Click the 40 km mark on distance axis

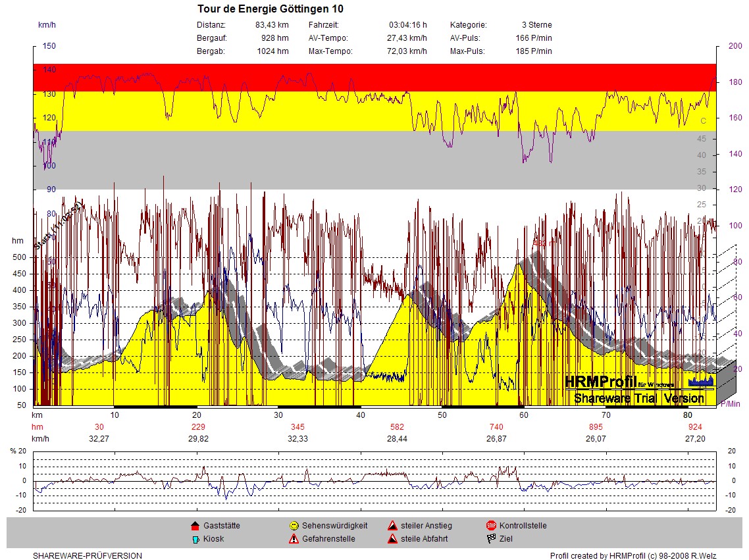(360, 415)
